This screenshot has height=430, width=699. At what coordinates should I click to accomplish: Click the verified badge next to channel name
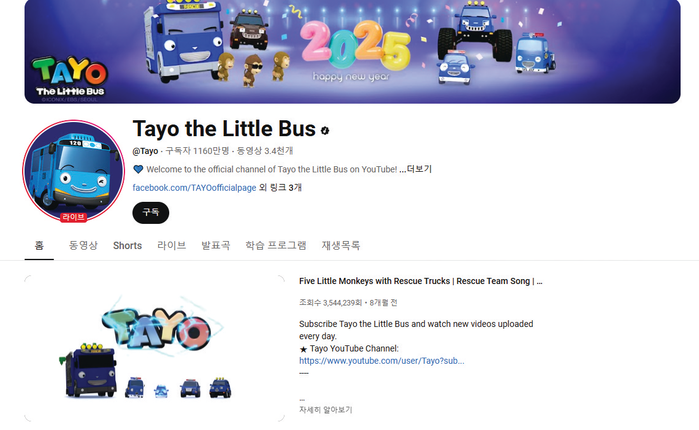(x=325, y=131)
